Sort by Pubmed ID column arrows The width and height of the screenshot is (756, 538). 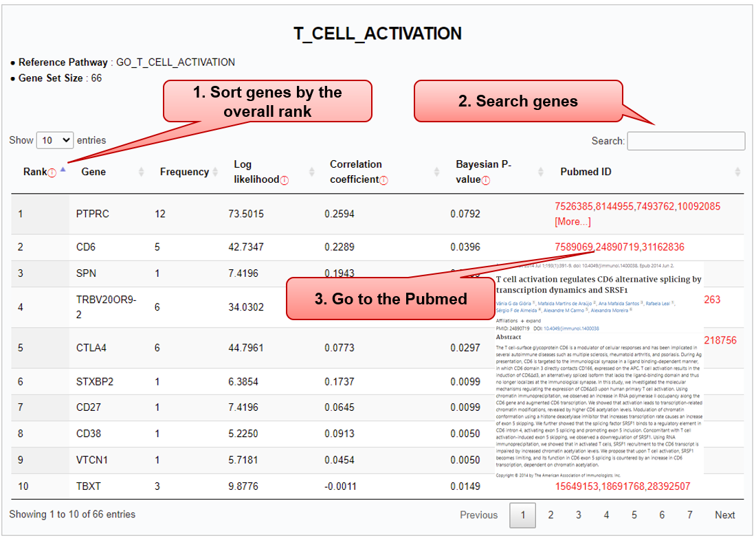737,172
